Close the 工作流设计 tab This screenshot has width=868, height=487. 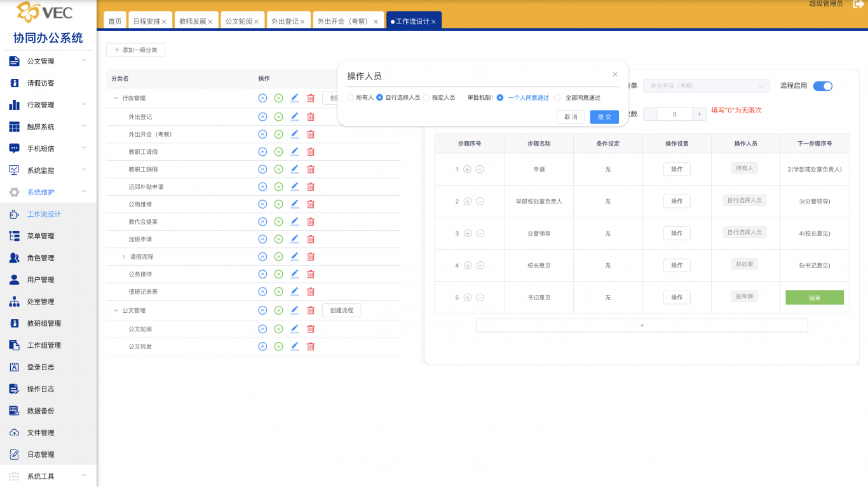click(x=433, y=22)
